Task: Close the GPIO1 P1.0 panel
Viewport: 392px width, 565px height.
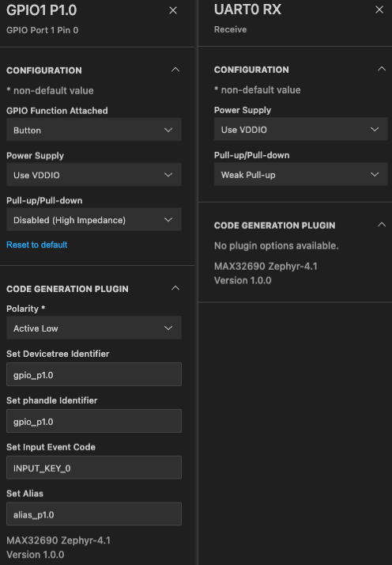Action: click(x=173, y=10)
